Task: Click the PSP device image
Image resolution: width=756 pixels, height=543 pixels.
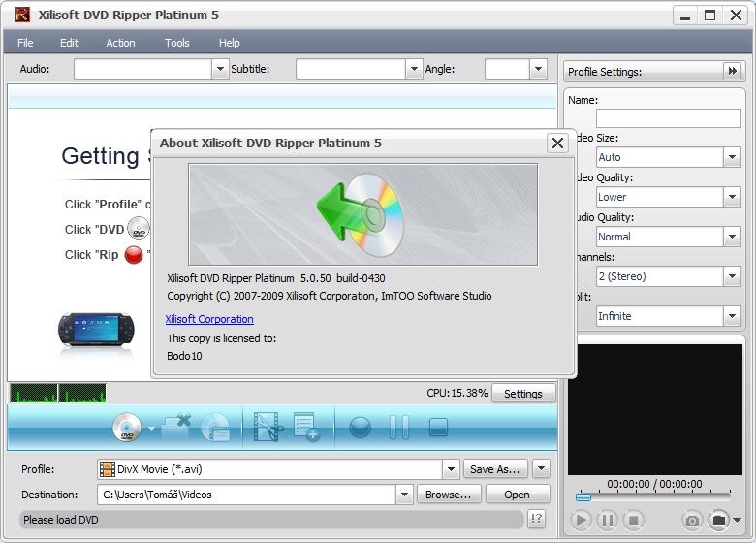Action: click(96, 330)
